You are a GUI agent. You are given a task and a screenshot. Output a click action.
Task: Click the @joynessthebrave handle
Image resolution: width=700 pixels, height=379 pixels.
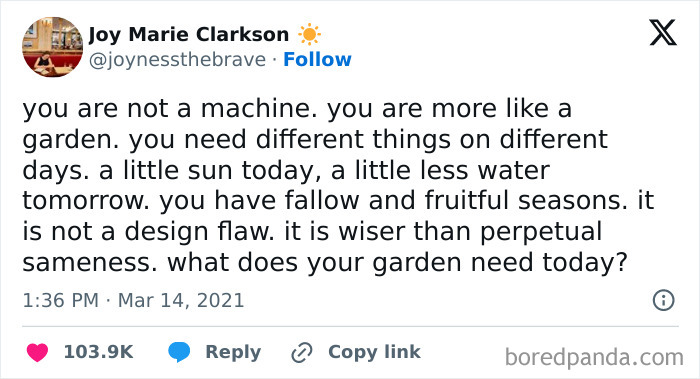coord(177,60)
